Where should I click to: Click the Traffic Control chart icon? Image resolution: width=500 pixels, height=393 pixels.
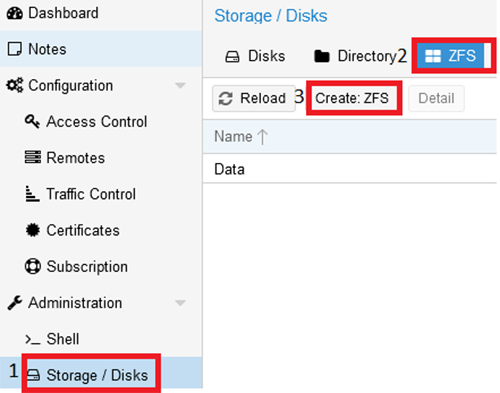[x=32, y=194]
